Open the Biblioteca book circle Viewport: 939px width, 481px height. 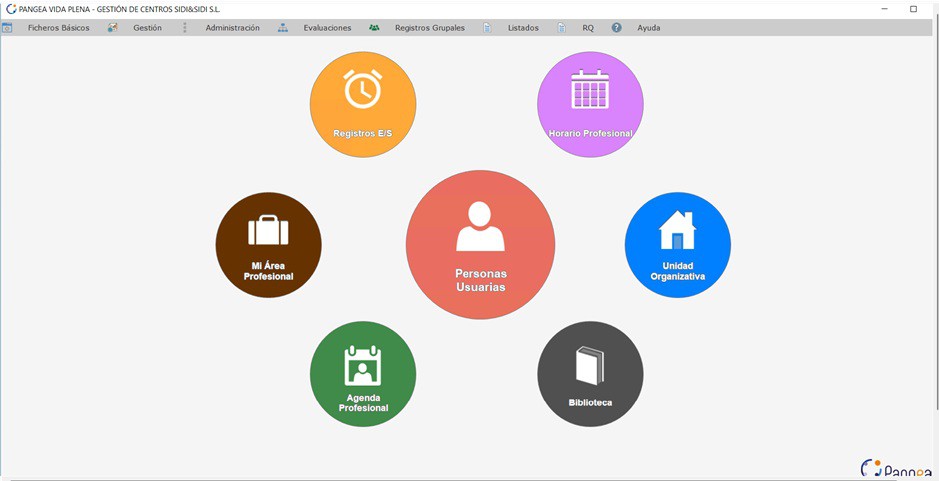point(590,374)
